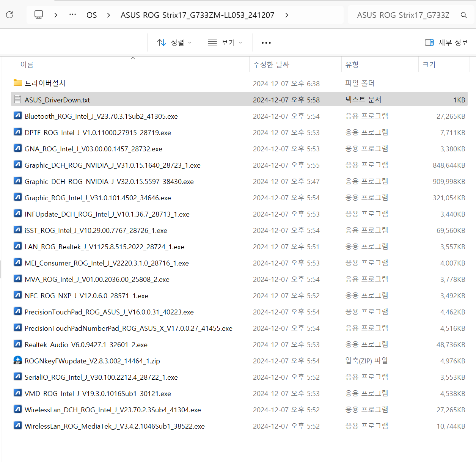Click icon of VMD_ROG_Intel exe file
This screenshot has width=476, height=462.
click(x=18, y=393)
